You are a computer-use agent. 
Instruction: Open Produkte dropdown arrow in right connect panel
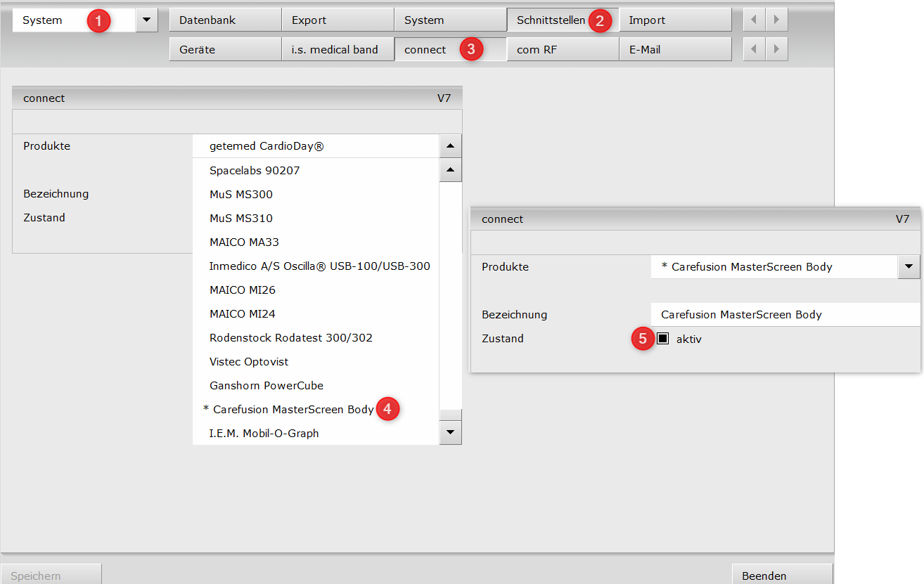point(909,267)
